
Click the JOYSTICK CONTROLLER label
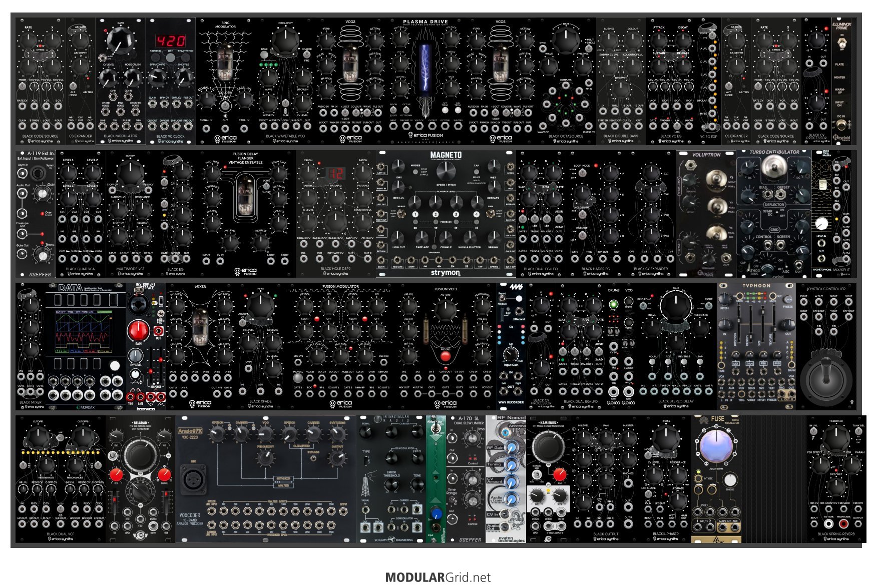(x=826, y=289)
